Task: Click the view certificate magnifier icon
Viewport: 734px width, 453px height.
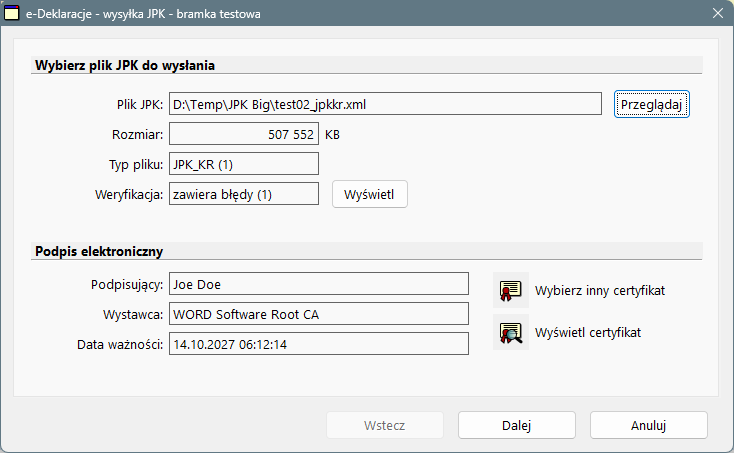Action: pyautogui.click(x=511, y=332)
